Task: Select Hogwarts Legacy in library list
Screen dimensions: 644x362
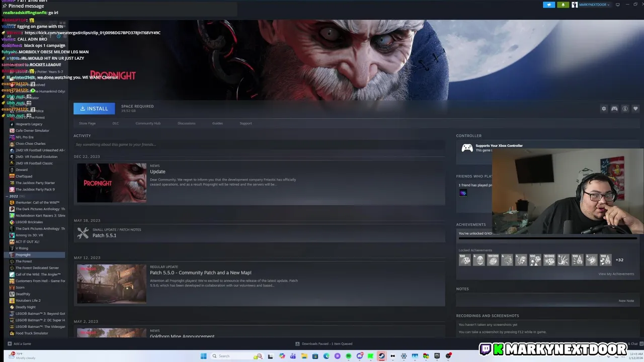Action: click(29, 124)
